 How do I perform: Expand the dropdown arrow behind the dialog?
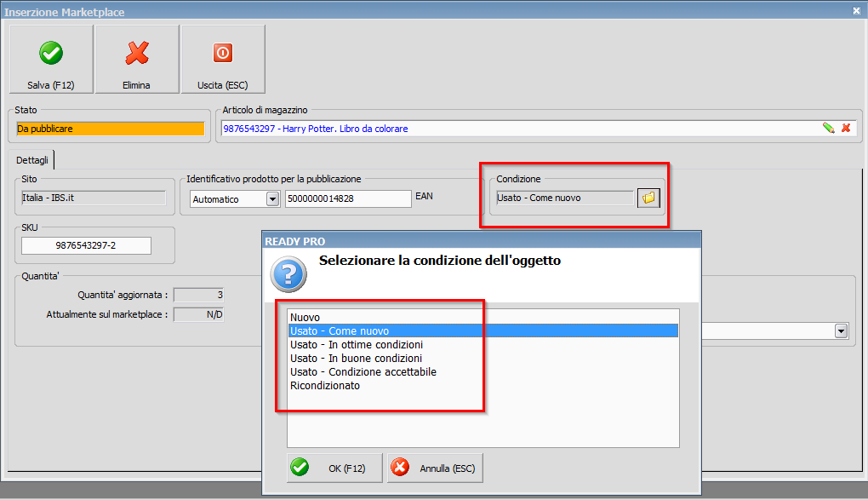coord(841,331)
